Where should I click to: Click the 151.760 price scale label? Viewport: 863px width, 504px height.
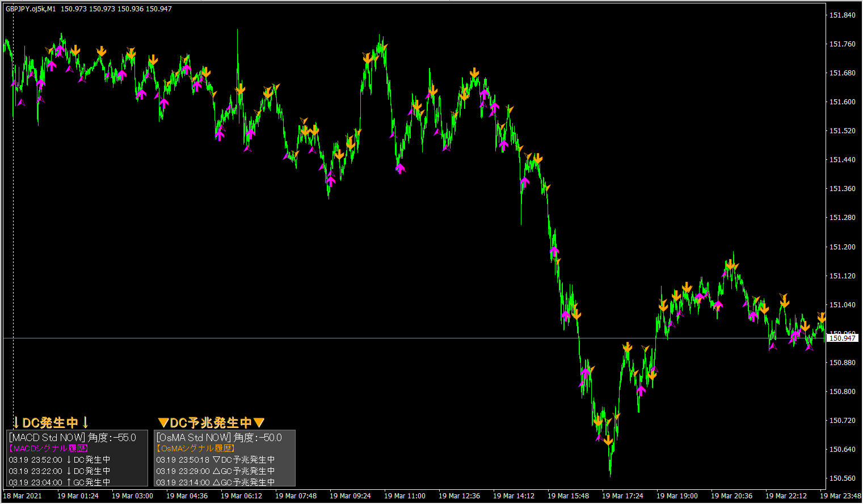point(843,44)
